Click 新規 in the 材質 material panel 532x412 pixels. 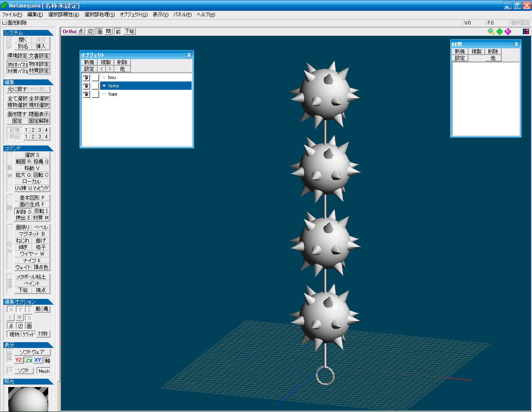pyautogui.click(x=460, y=52)
